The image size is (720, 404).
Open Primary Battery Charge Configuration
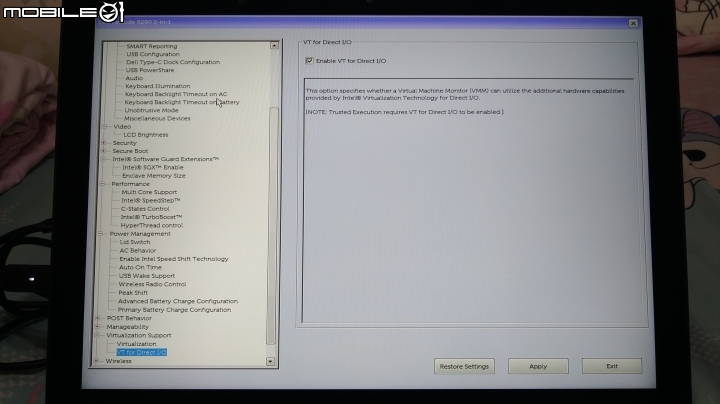[174, 310]
